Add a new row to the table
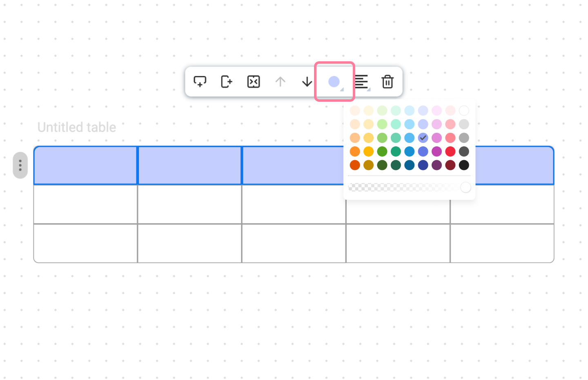The width and height of the screenshot is (588, 380). pos(200,82)
